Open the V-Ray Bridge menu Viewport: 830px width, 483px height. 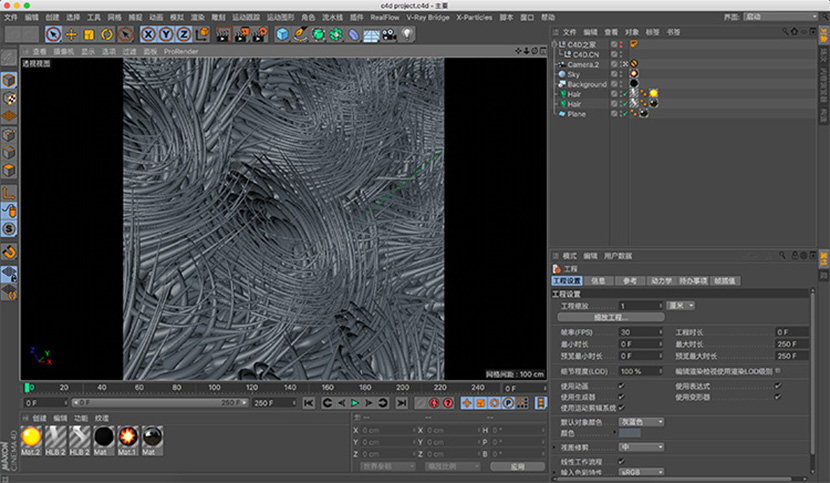[x=429, y=17]
